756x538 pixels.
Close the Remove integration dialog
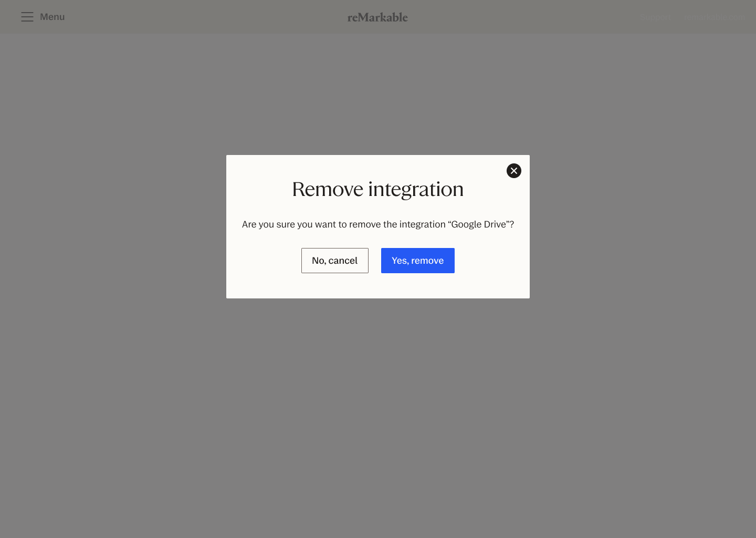point(514,171)
